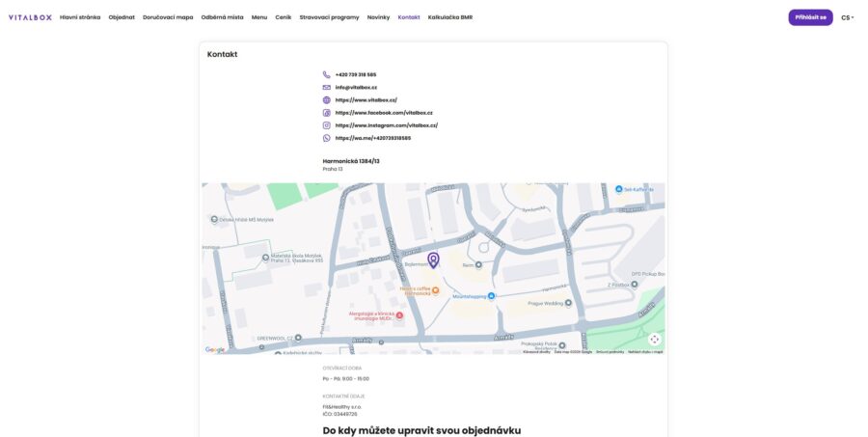Click the Dětské hřiště MŠ Motýlek marker
Screen dimensions: 868x437
pyautogui.click(x=215, y=220)
